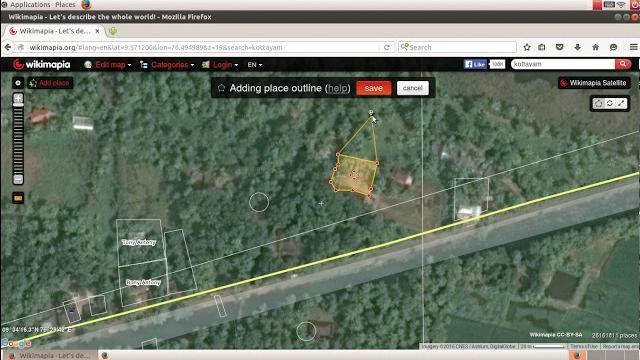Open the Firefox hamburger menu
The width and height of the screenshot is (640, 360).
633,47
